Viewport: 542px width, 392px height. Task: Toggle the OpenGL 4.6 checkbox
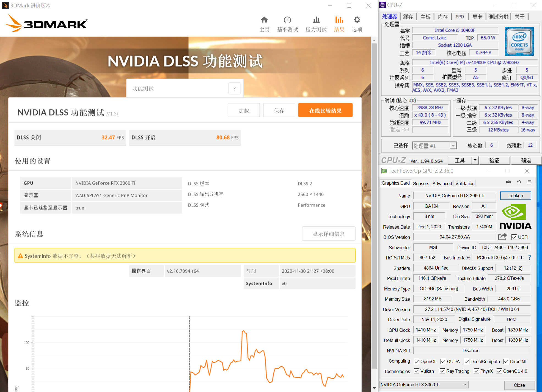pyautogui.click(x=499, y=371)
